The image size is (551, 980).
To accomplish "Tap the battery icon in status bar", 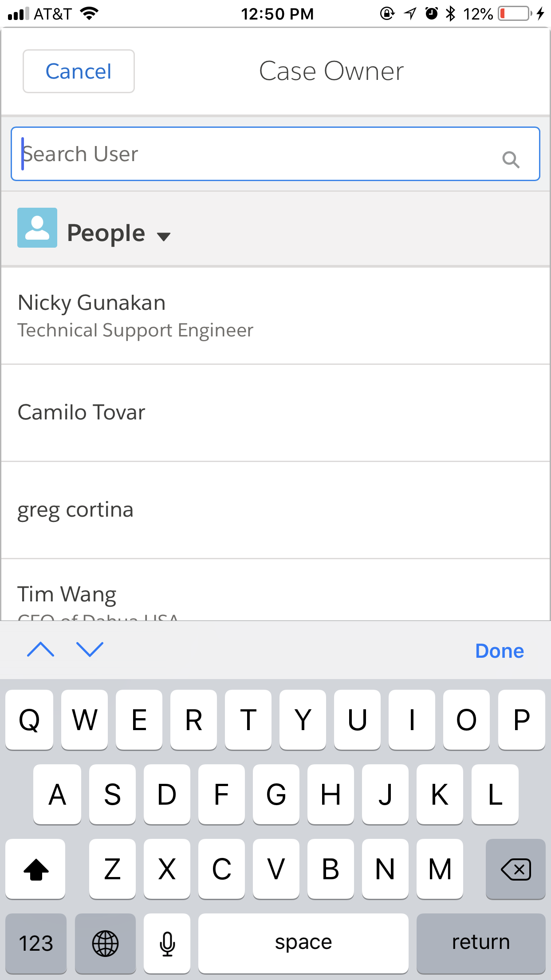I will coord(515,14).
